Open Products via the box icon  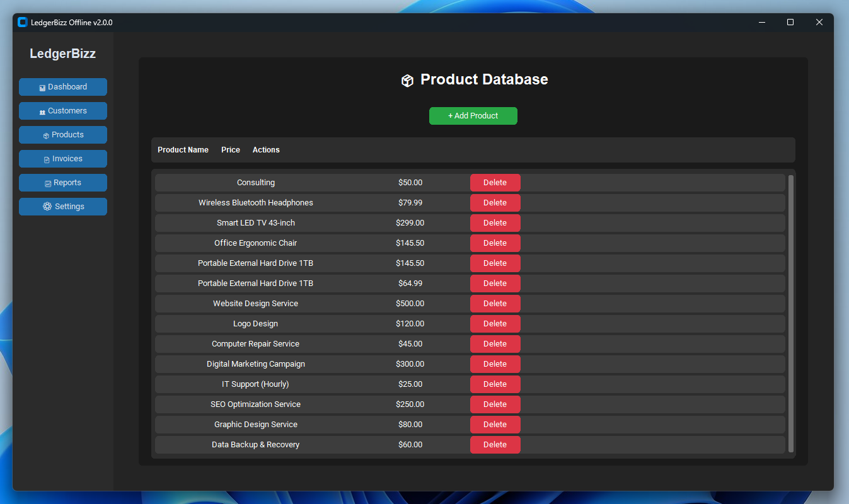point(45,135)
